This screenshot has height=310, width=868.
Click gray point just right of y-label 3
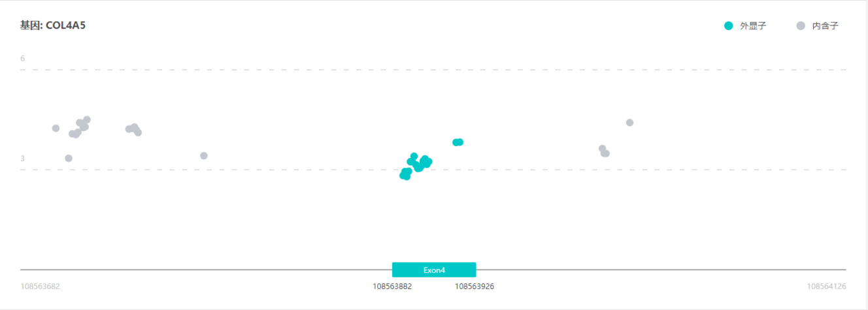pos(69,158)
